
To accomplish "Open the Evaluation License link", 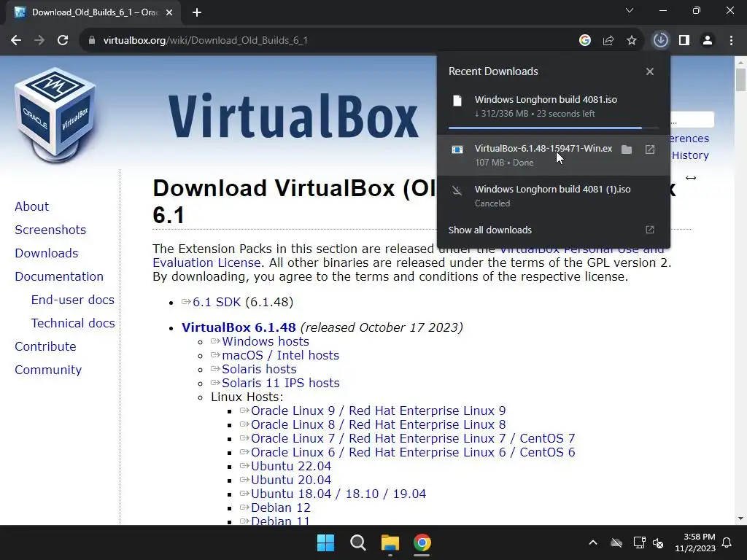I will pos(206,262).
